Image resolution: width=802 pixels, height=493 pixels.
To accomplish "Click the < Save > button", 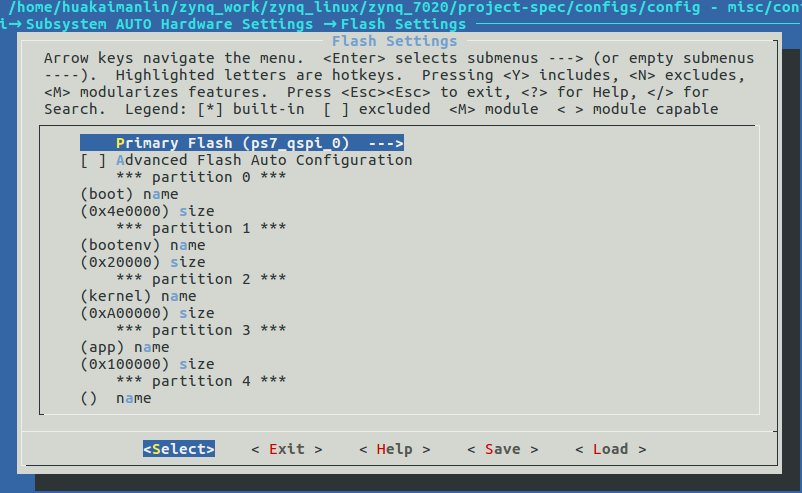I will tap(503, 449).
